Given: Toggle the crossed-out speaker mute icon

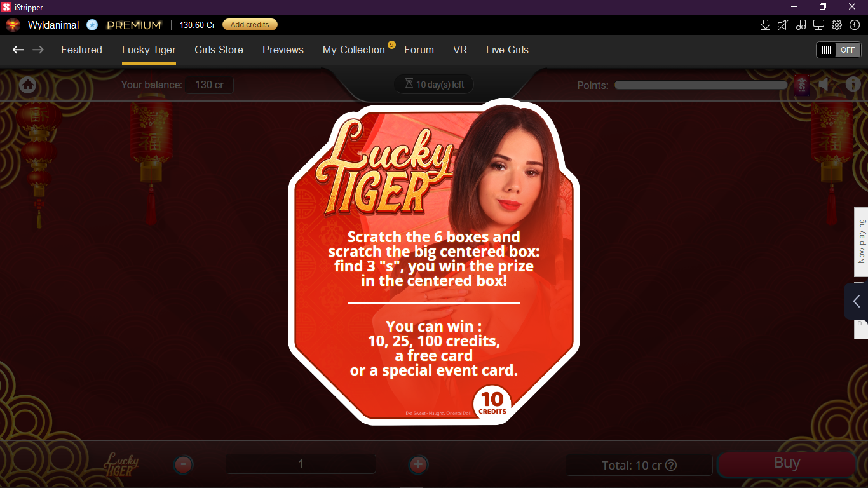Looking at the screenshot, I should point(783,25).
